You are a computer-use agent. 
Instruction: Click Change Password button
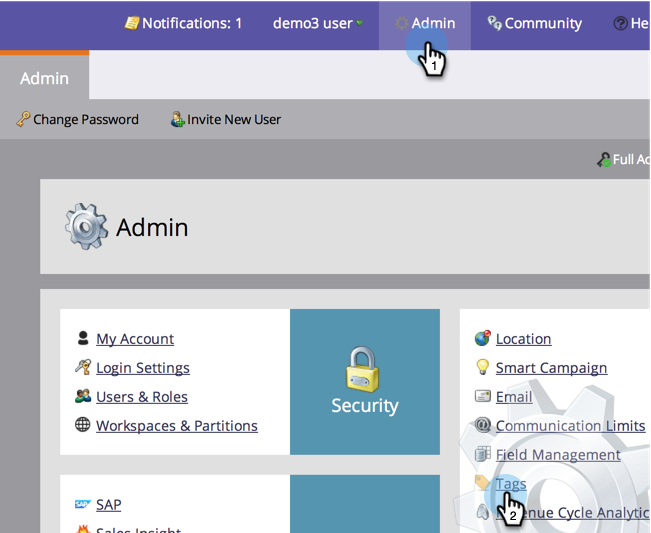click(x=78, y=119)
